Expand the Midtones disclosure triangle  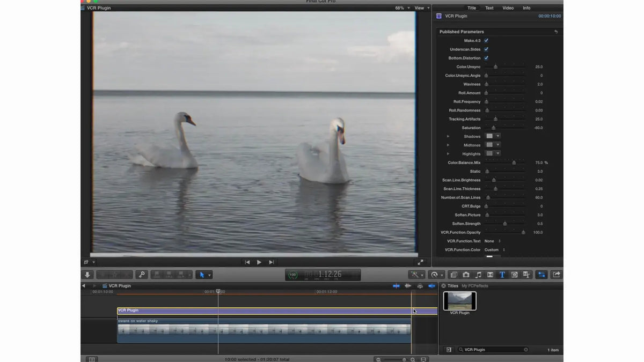point(448,145)
